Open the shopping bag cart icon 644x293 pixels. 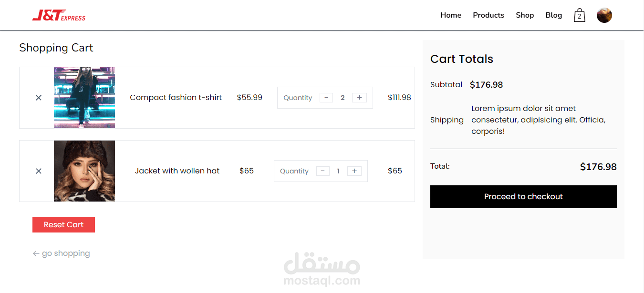click(579, 15)
